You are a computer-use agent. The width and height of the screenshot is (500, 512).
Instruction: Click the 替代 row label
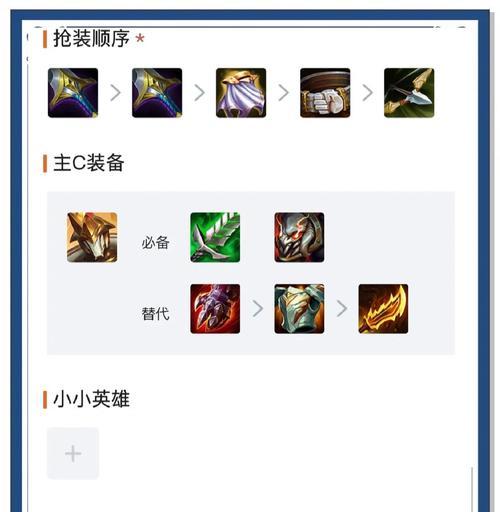(x=155, y=314)
